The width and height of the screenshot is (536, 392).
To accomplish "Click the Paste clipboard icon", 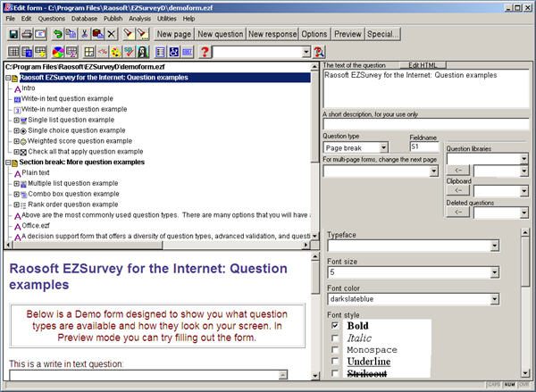I will (x=97, y=34).
